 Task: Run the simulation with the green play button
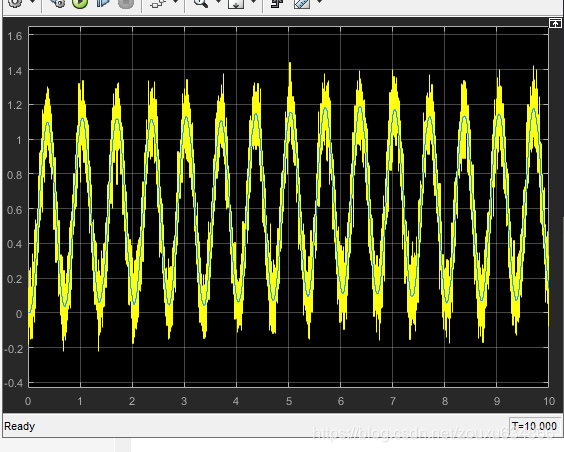[80, 3]
